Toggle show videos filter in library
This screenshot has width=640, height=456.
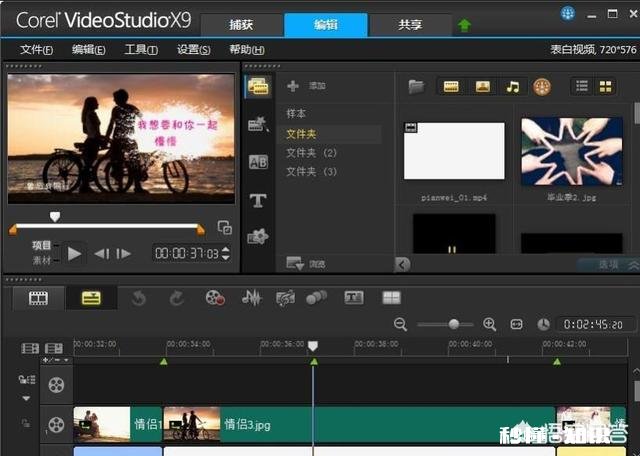(451, 87)
